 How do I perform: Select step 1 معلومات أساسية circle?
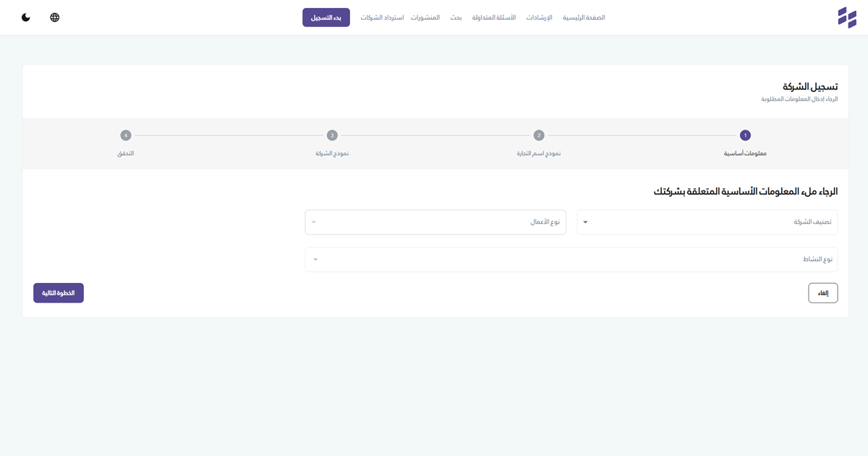[x=745, y=135]
